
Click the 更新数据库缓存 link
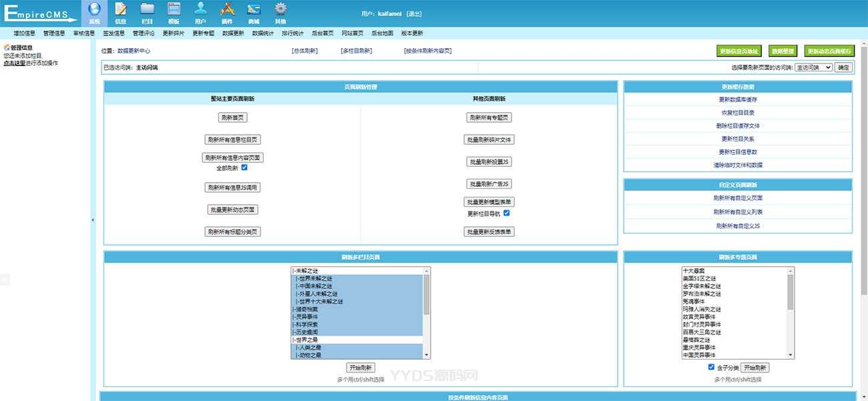(737, 99)
